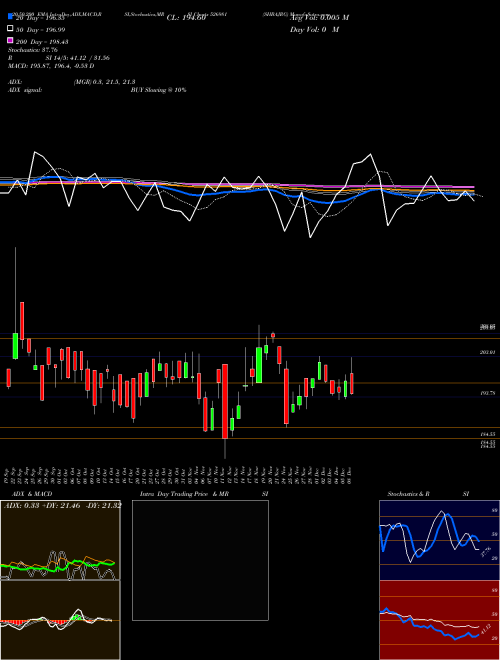Click the 'Intra Day Trading Price & MR' title
The width and height of the screenshot is (500, 660).
[x=184, y=494]
